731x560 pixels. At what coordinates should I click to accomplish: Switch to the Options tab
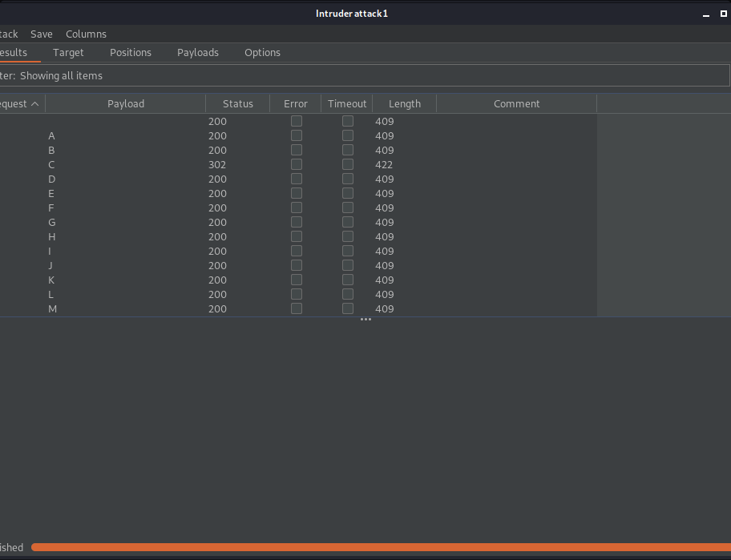(262, 53)
